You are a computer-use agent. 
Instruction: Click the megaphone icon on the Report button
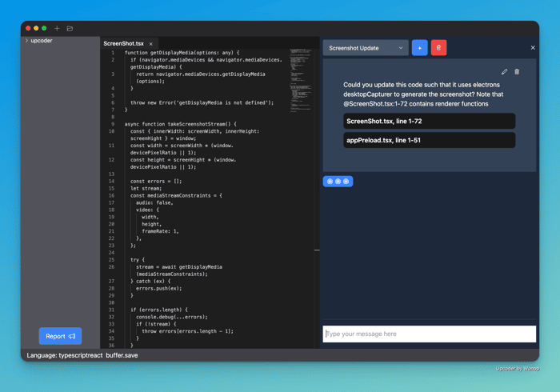point(72,336)
